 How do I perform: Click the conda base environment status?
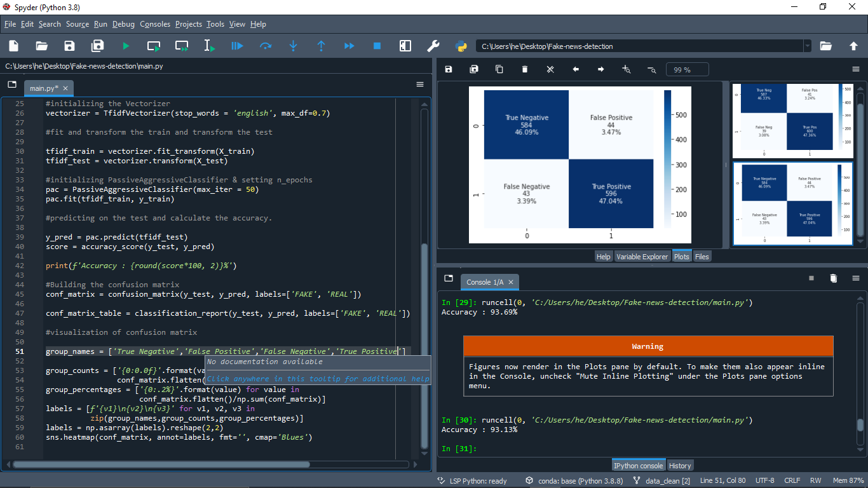click(x=574, y=481)
